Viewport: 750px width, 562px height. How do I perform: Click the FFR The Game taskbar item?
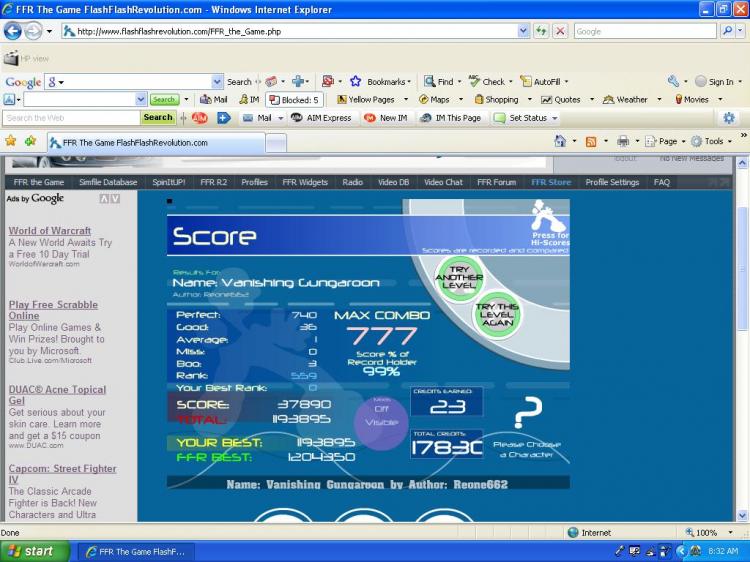(136, 551)
